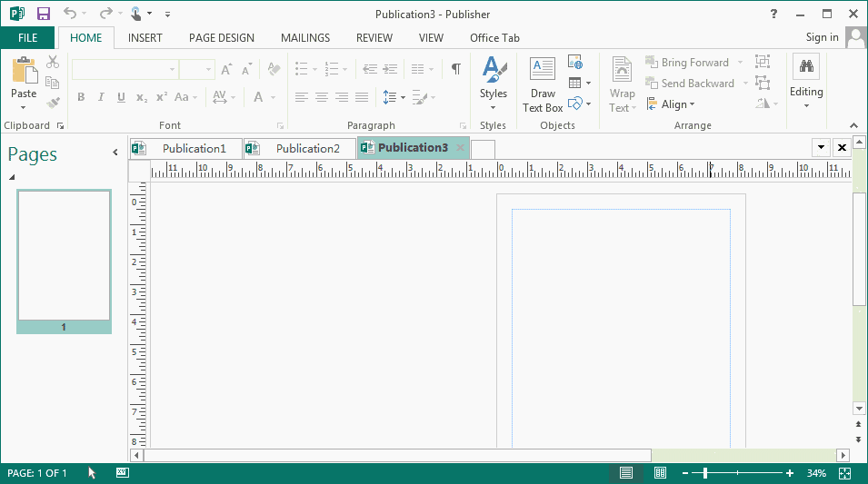Open the PAGE DESIGN ribbon tab

(221, 38)
